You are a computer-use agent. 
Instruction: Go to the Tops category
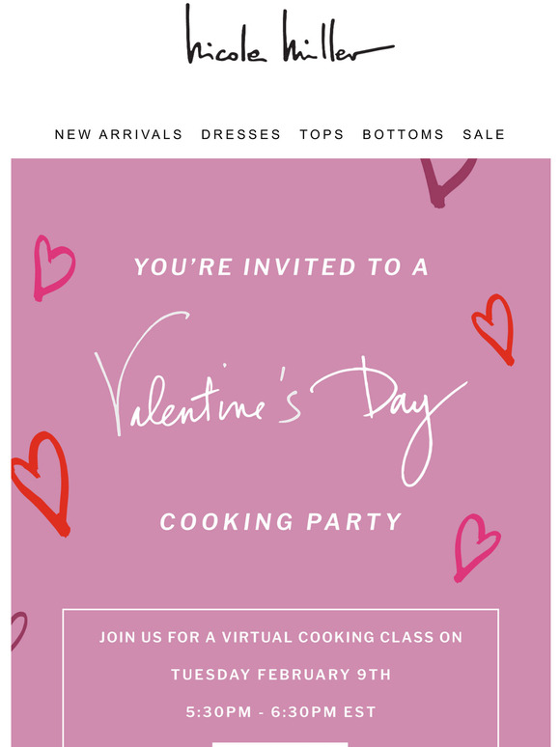click(x=322, y=134)
